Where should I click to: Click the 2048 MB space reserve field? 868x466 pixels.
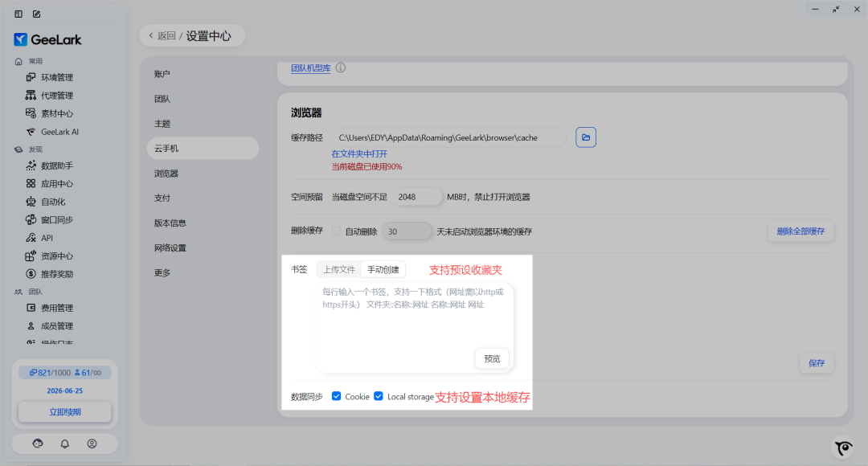417,197
